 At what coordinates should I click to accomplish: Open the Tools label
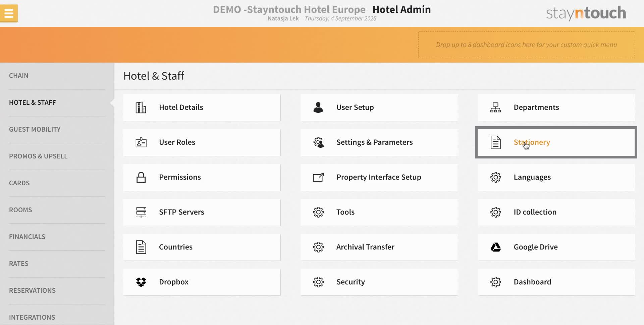pos(345,212)
